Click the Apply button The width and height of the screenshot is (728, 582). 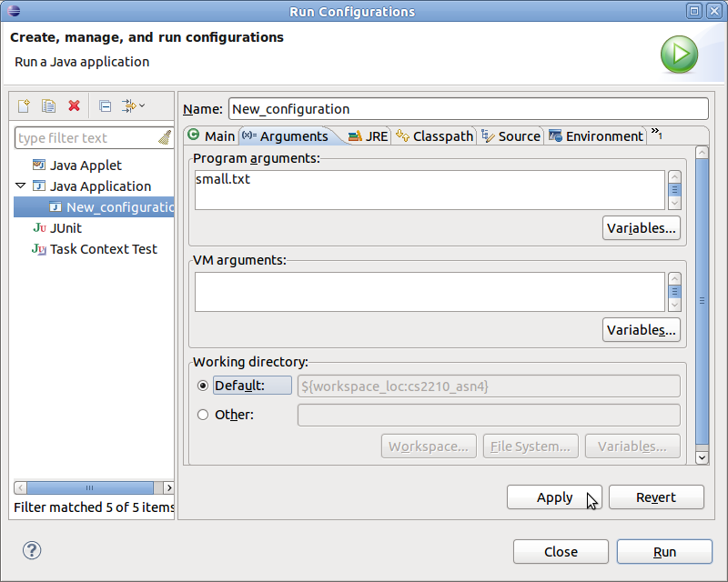(554, 497)
